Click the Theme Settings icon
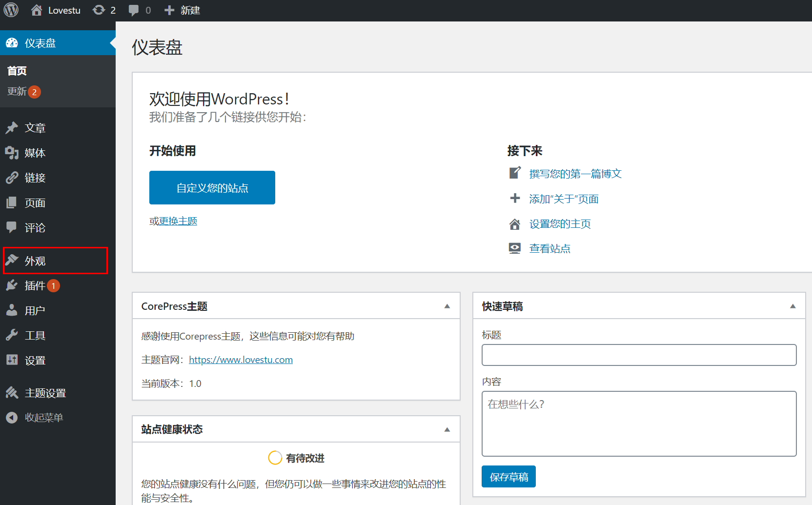 pyautogui.click(x=12, y=393)
